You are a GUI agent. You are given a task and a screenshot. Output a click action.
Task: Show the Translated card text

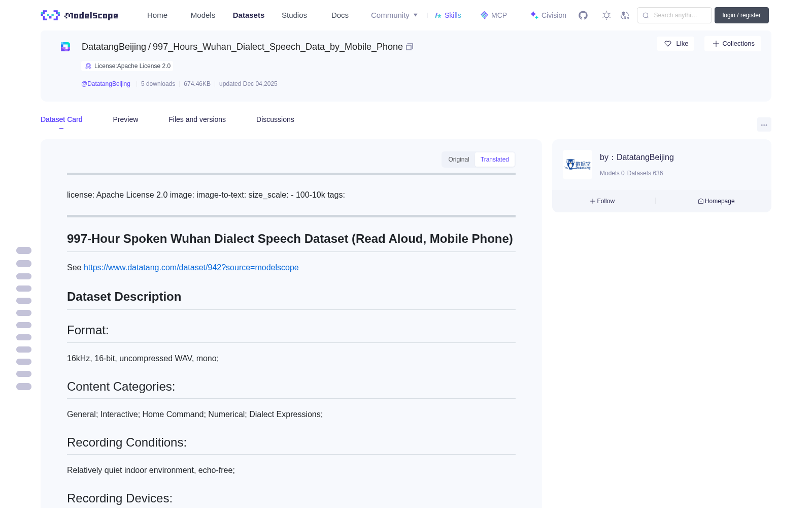[495, 160]
